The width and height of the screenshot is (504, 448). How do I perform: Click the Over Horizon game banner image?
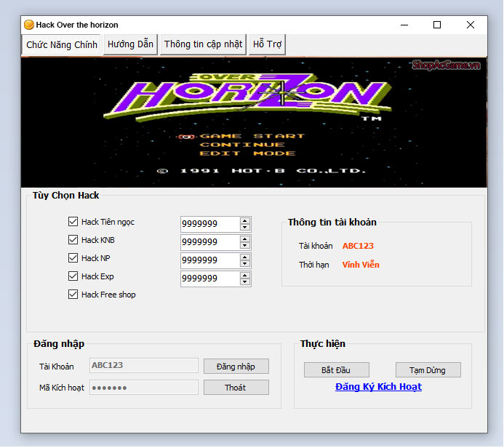[x=254, y=122]
